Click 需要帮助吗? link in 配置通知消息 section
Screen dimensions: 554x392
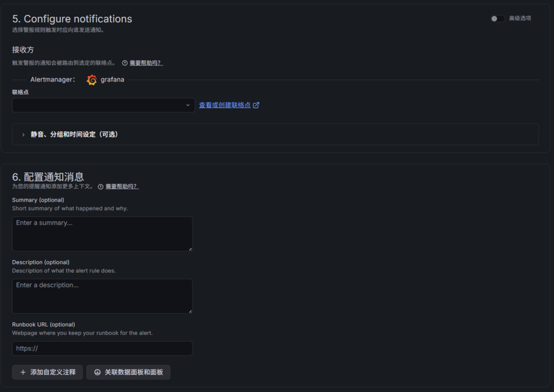(122, 187)
